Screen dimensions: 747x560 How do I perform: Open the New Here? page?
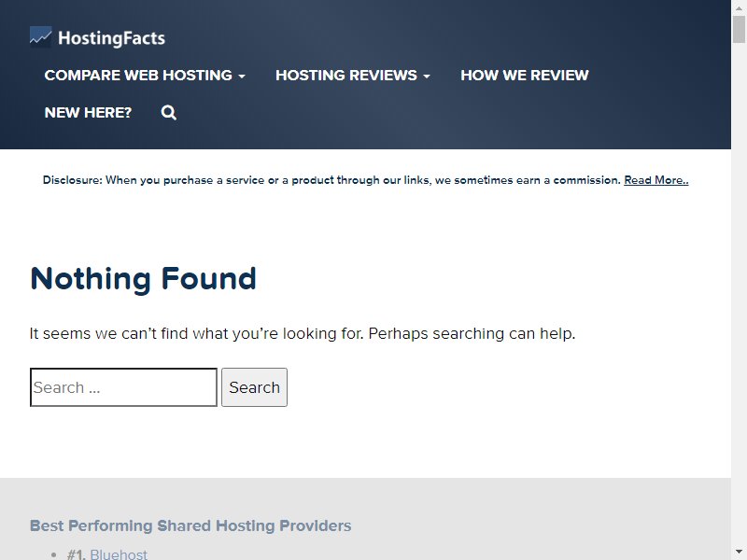(88, 113)
